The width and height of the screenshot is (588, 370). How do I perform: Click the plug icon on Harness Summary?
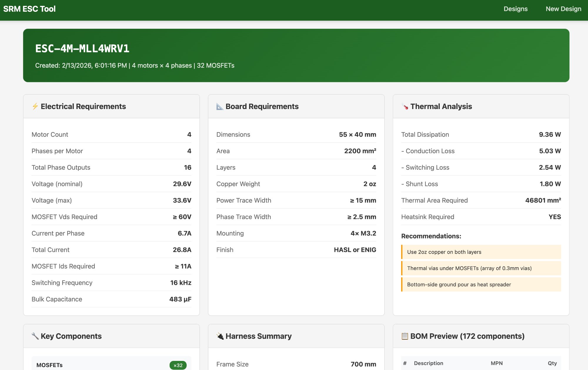(x=220, y=336)
